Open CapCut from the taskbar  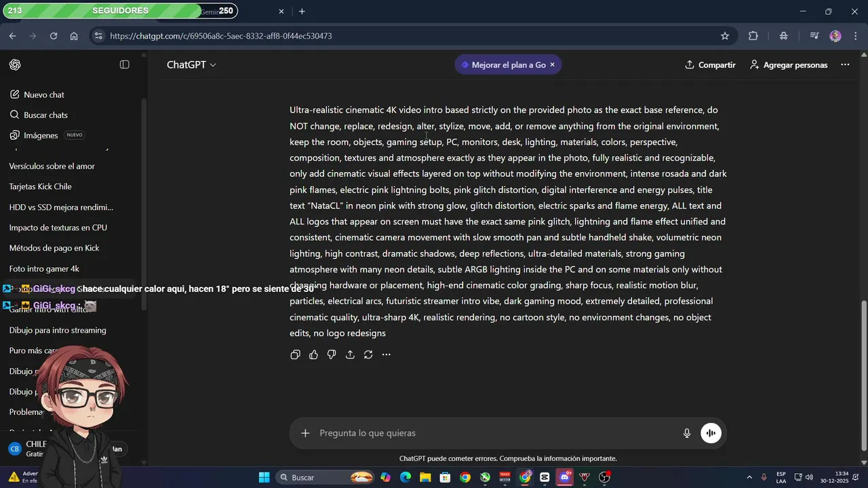(545, 477)
